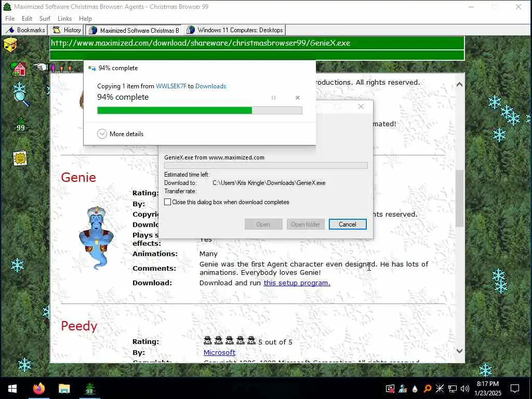Click 'GenieX.exe from www.maximized.com' text
532x399 pixels.
click(214, 157)
